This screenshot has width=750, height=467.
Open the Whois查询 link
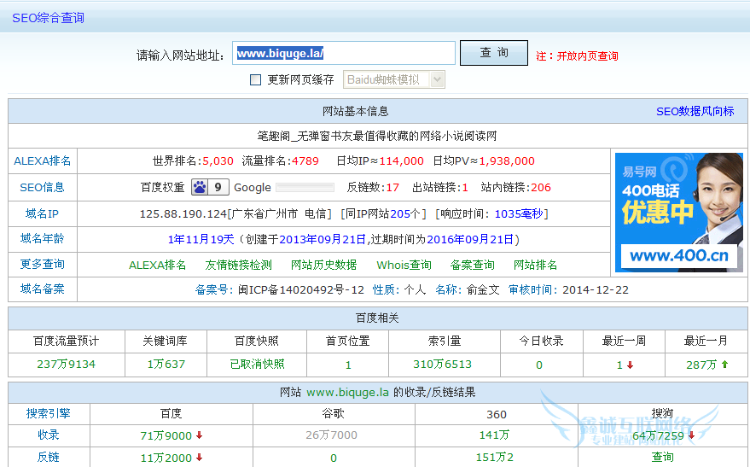(404, 265)
